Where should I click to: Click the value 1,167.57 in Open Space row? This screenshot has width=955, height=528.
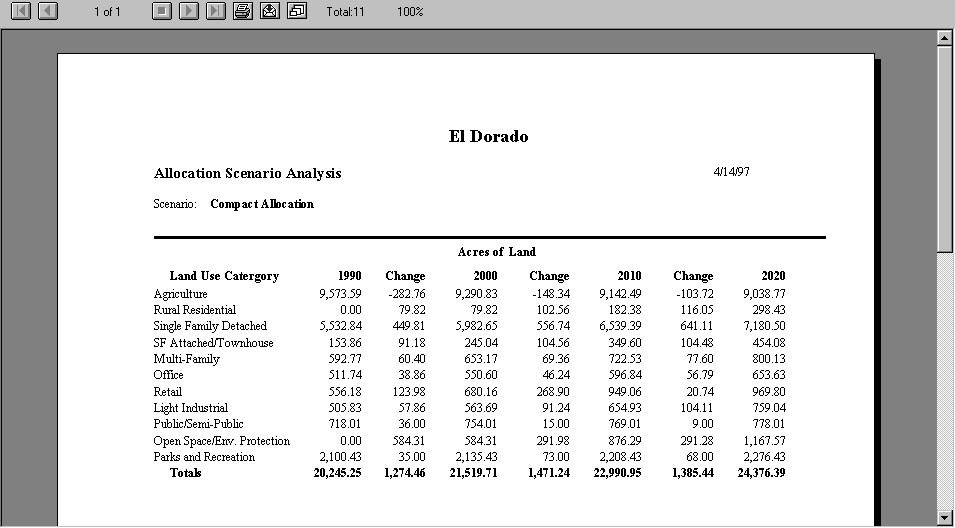click(764, 441)
